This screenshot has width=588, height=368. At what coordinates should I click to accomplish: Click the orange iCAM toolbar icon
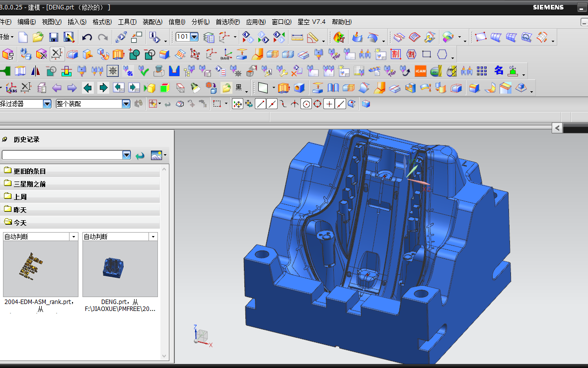click(x=420, y=71)
